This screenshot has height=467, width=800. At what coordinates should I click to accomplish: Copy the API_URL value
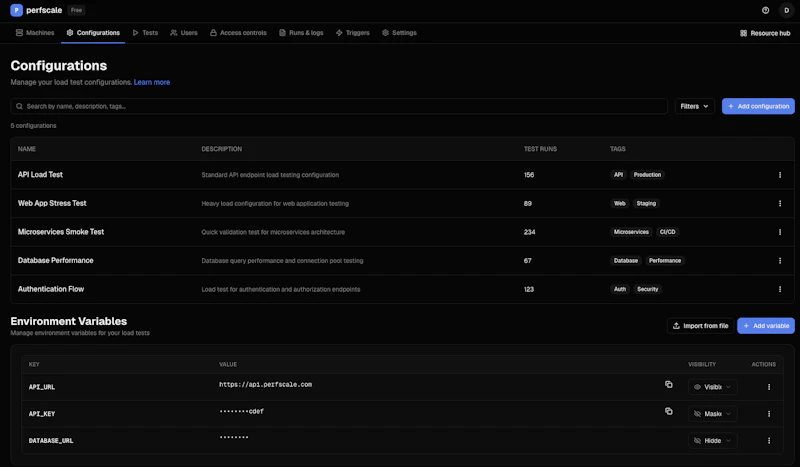click(668, 384)
